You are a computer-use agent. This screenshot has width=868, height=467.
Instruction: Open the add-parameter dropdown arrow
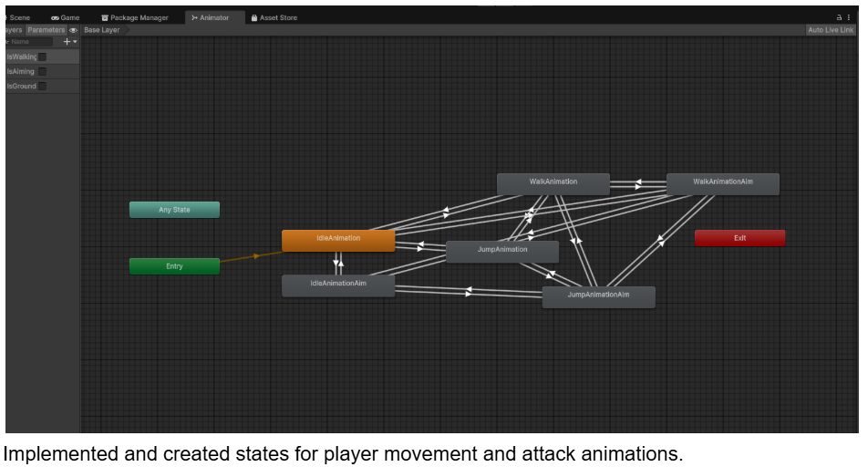76,42
